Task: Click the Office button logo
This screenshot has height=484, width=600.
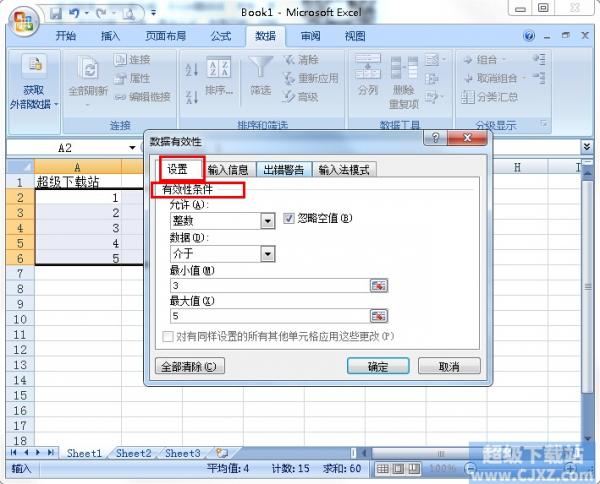Action: pos(23,20)
